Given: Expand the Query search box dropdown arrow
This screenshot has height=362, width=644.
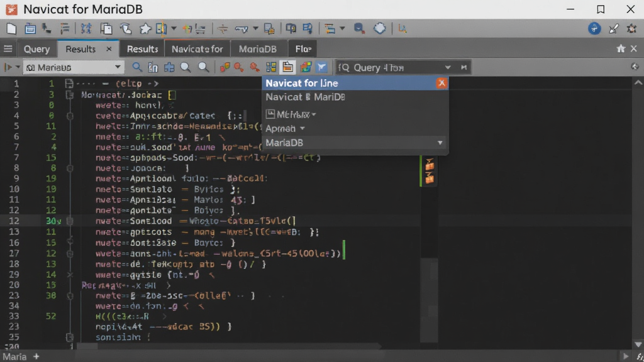Looking at the screenshot, I should 448,67.
